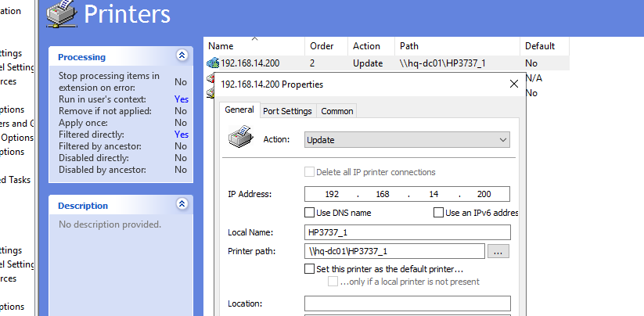Check Set this printer as the default printer
Image resolution: width=644 pixels, height=316 pixels.
click(x=310, y=268)
